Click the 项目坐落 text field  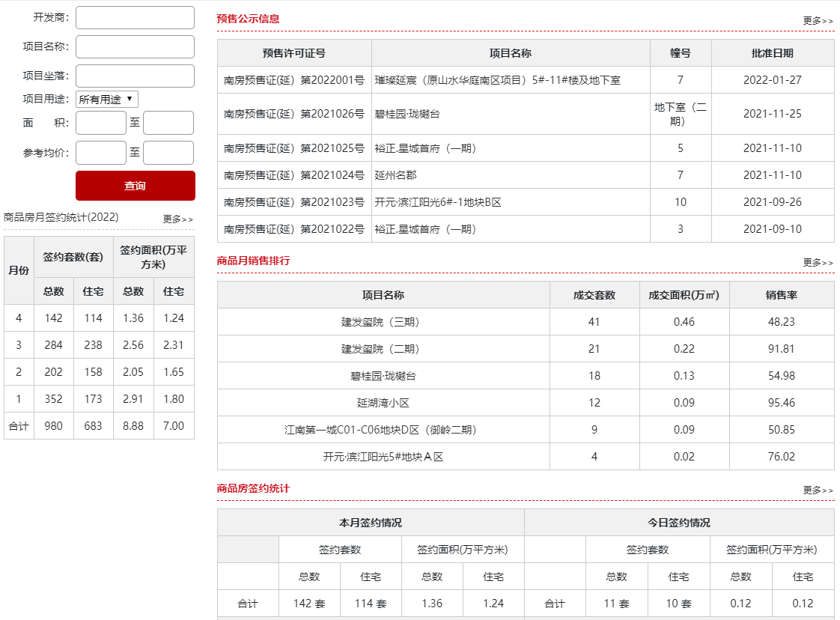coord(135,76)
